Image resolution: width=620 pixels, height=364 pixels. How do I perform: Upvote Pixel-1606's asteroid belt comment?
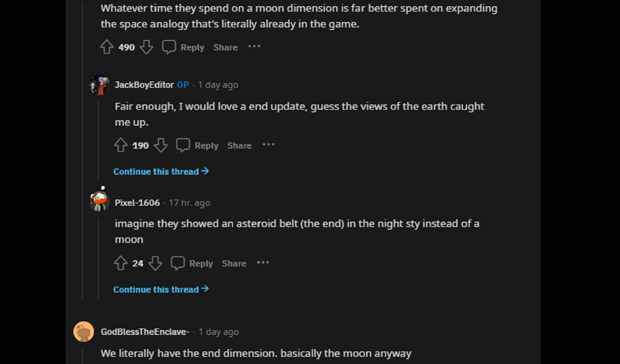coord(121,263)
